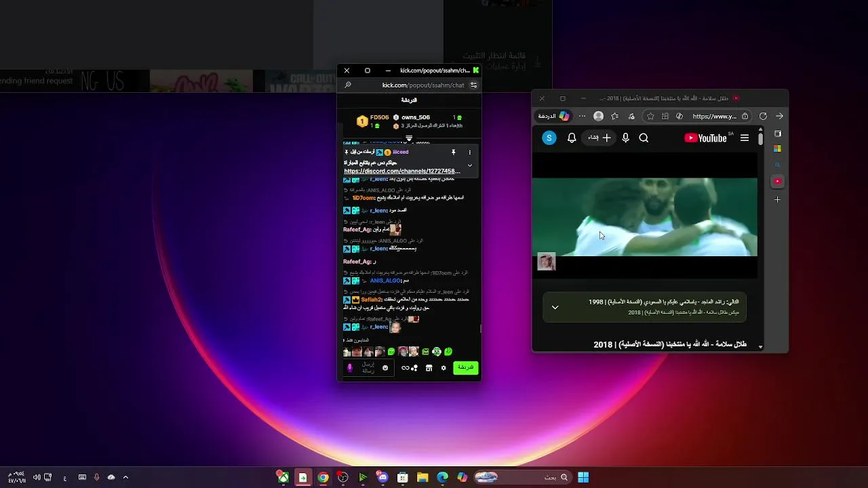This screenshot has width=868, height=488.
Task: Open the emoji picker in Kick chat
Action: click(x=385, y=368)
